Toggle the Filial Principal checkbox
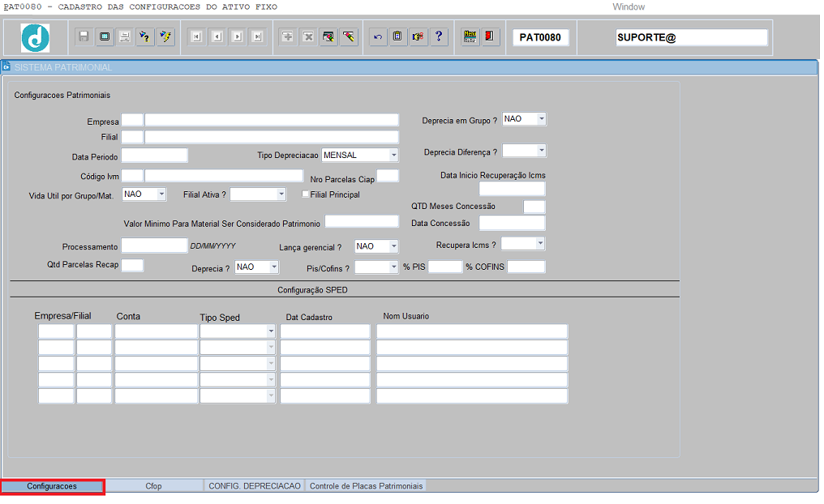 coord(305,194)
